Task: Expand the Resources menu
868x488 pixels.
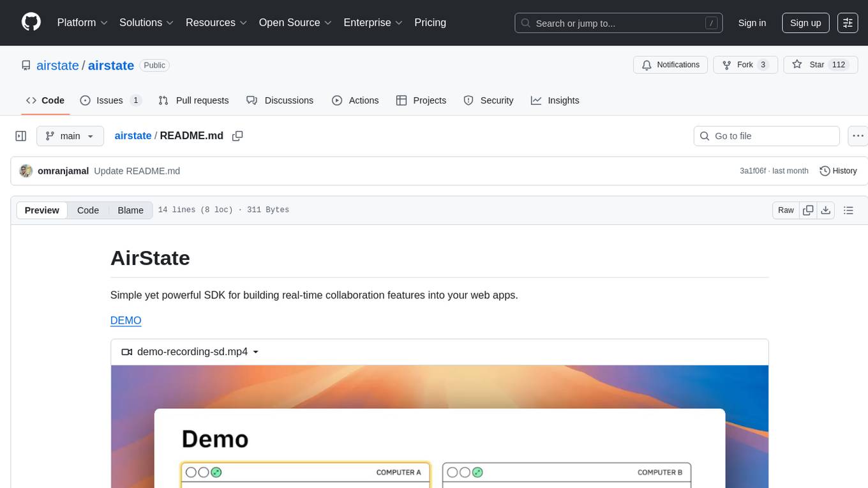Action: click(216, 22)
